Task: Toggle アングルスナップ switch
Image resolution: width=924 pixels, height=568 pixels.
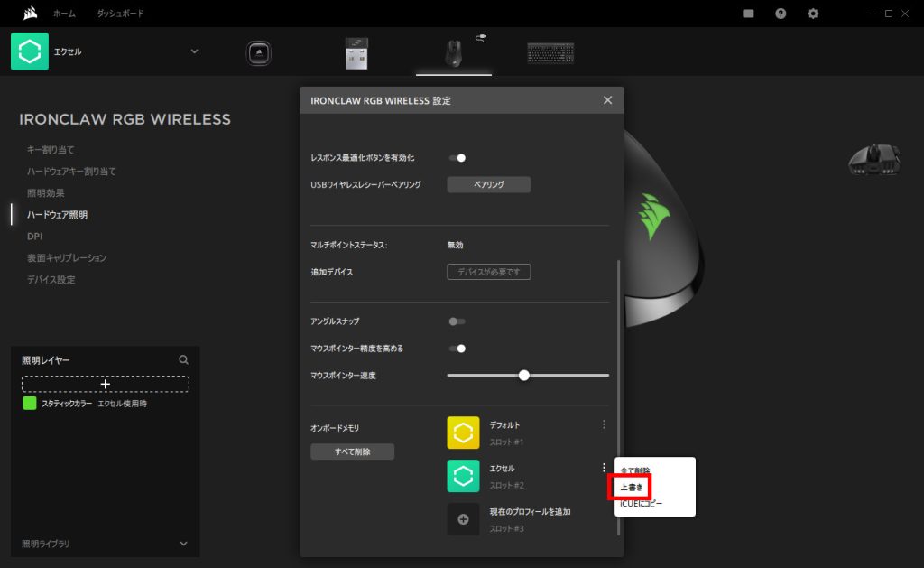Action: pyautogui.click(x=457, y=321)
